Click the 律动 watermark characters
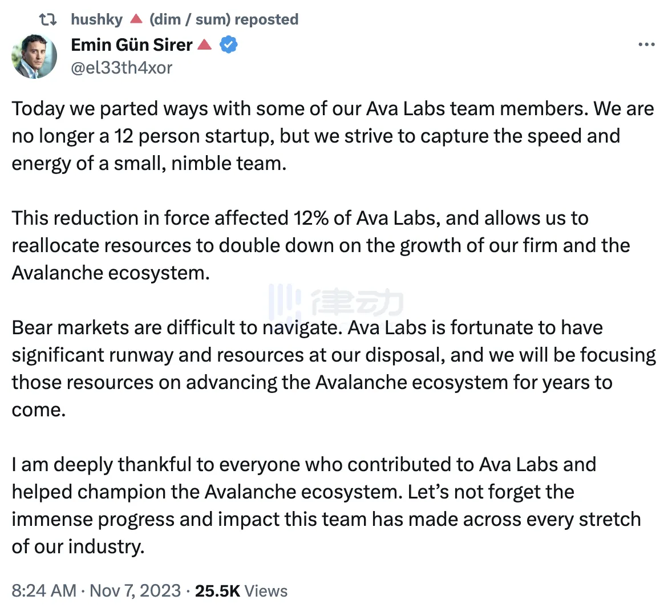 [358, 302]
